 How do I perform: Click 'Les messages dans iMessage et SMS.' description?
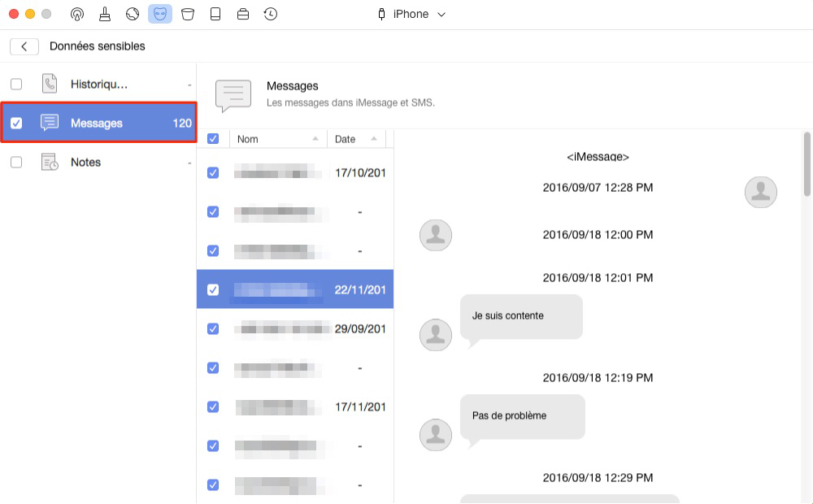[350, 102]
